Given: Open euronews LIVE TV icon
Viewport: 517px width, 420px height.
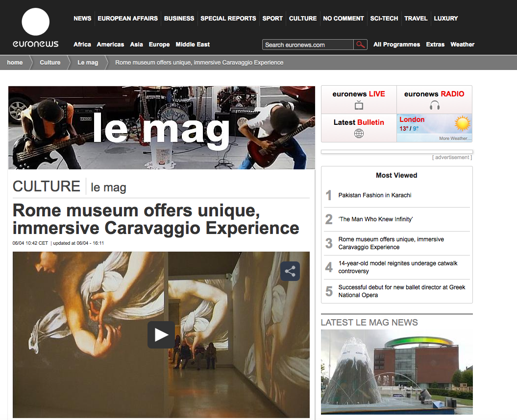Looking at the screenshot, I should pos(359,105).
